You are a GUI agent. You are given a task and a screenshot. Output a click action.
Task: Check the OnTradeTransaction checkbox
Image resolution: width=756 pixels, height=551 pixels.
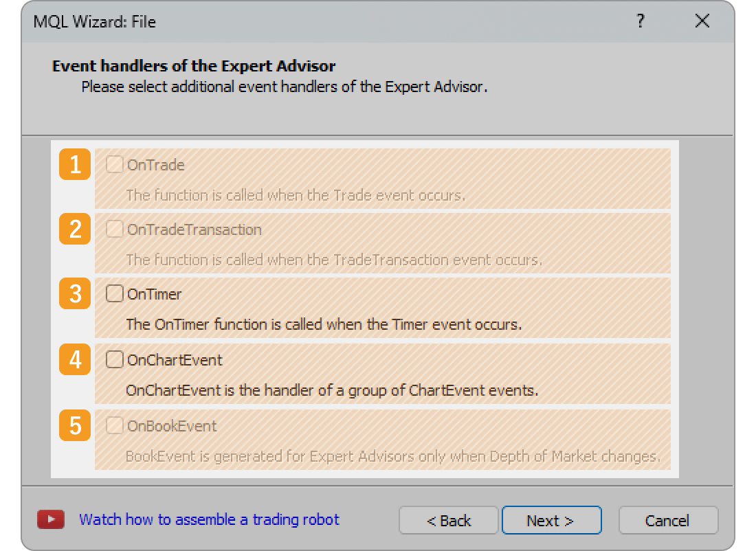point(114,229)
